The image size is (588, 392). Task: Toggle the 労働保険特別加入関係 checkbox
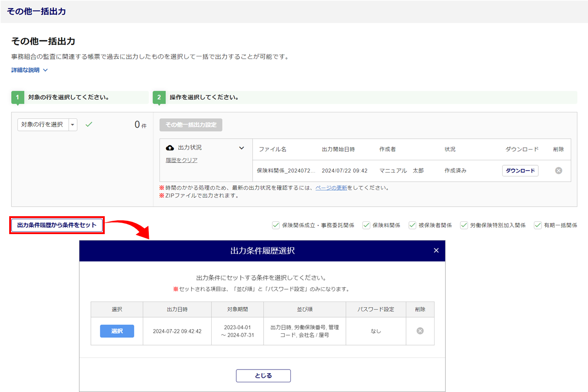[x=464, y=225]
